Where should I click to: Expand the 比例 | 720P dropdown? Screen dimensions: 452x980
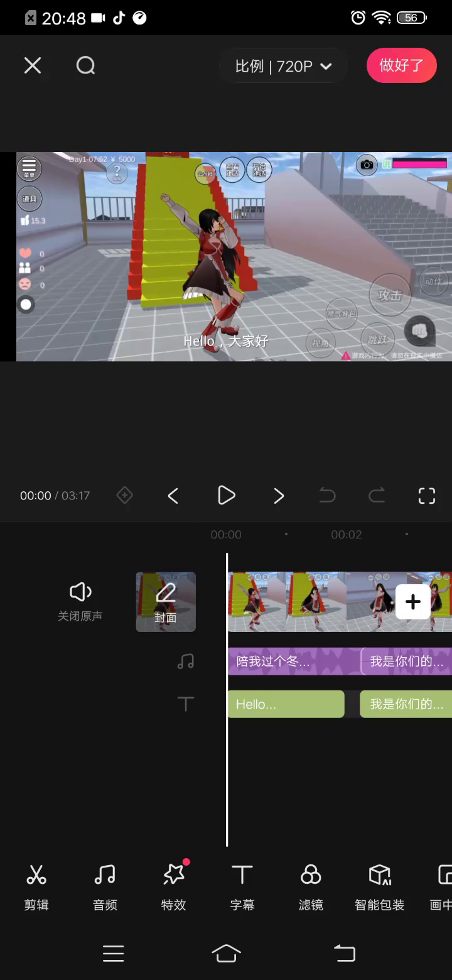pos(283,66)
